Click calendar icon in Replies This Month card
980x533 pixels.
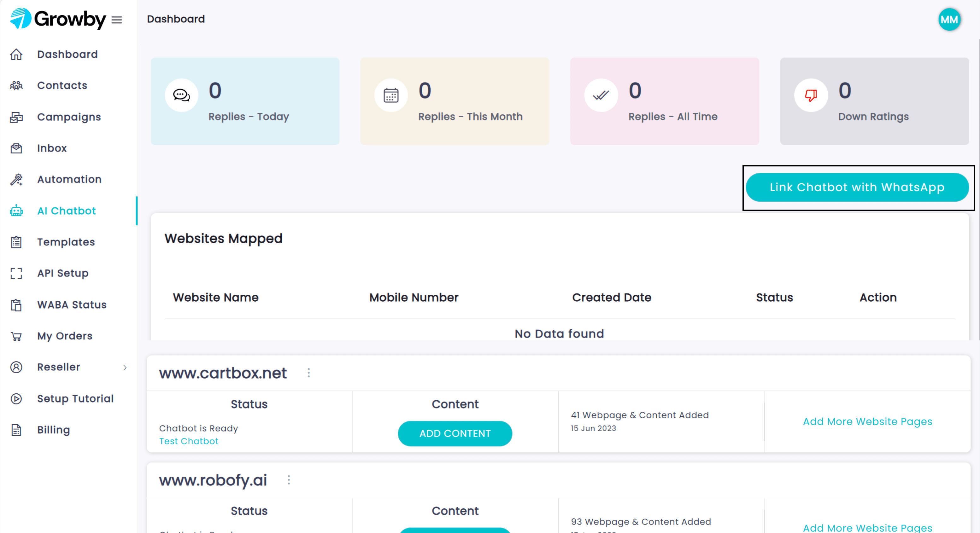391,95
